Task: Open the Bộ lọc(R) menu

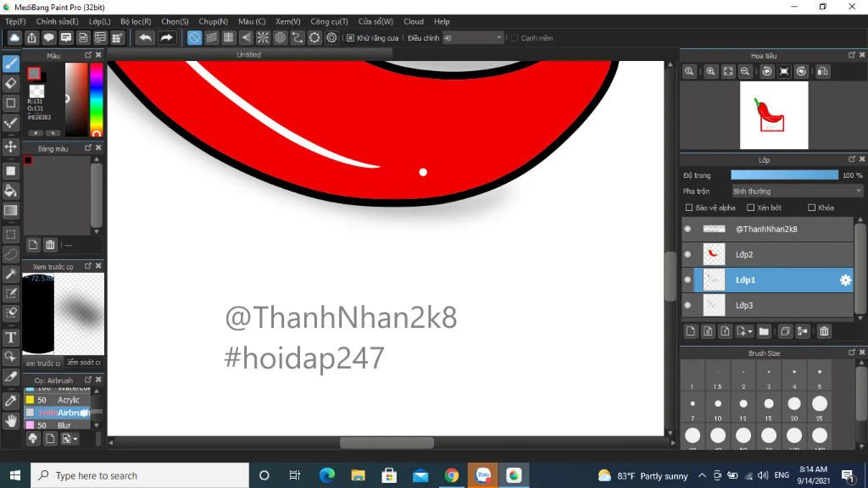Action: (x=136, y=21)
